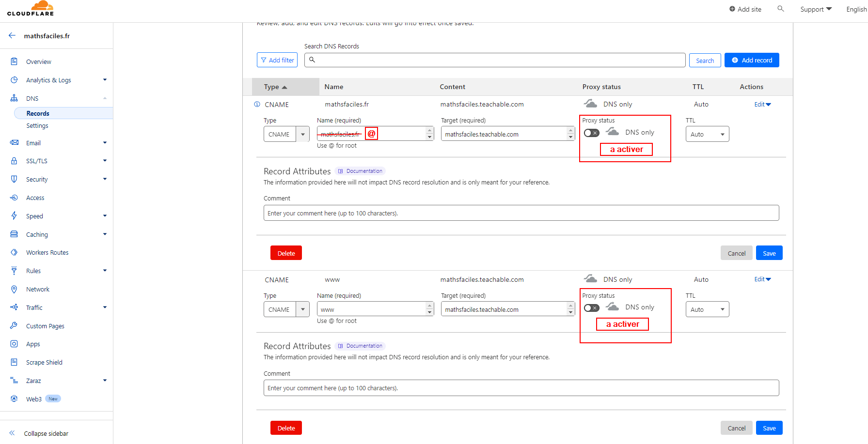868x444 pixels.
Task: Expand the SSL/TLS sidebar section
Action: [x=105, y=161]
